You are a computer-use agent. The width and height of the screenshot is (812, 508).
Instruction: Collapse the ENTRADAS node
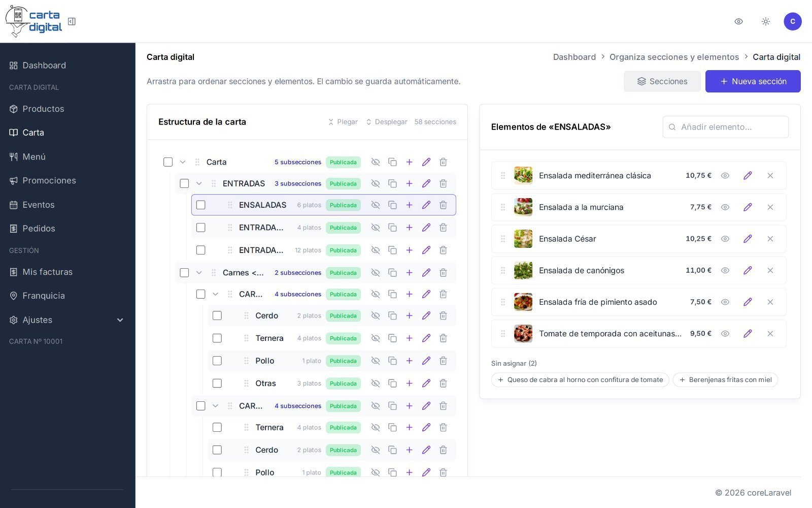point(199,183)
